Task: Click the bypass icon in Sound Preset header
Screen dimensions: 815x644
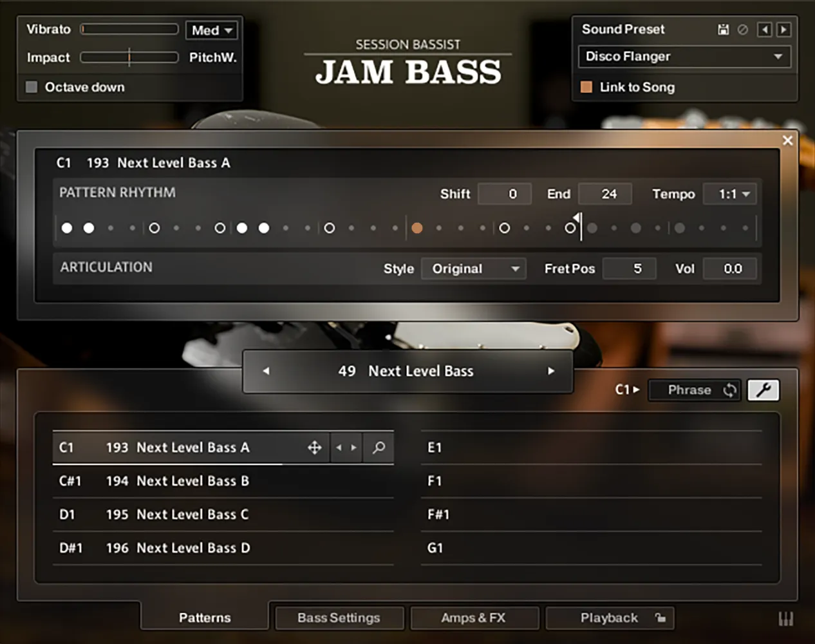Action: point(744,30)
